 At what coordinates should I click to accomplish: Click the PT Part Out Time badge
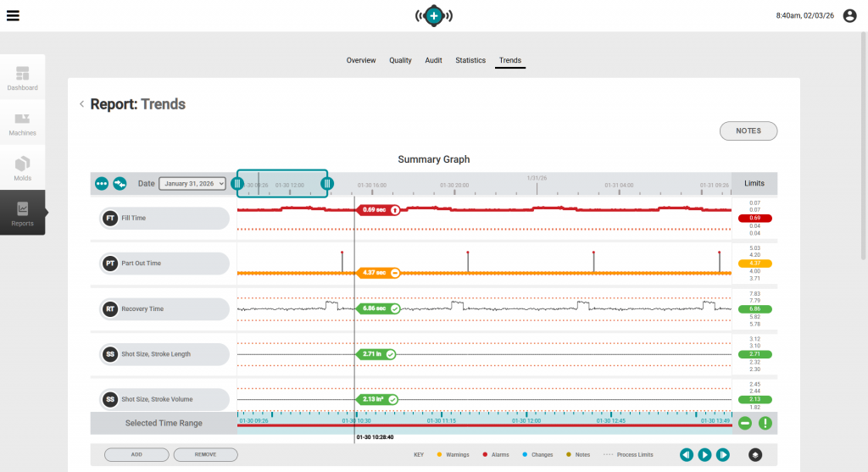tap(110, 264)
